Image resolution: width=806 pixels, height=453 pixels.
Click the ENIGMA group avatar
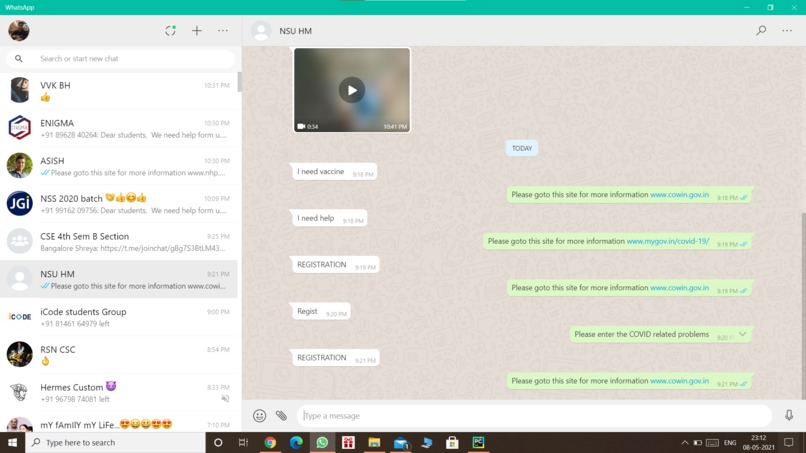pyautogui.click(x=20, y=128)
